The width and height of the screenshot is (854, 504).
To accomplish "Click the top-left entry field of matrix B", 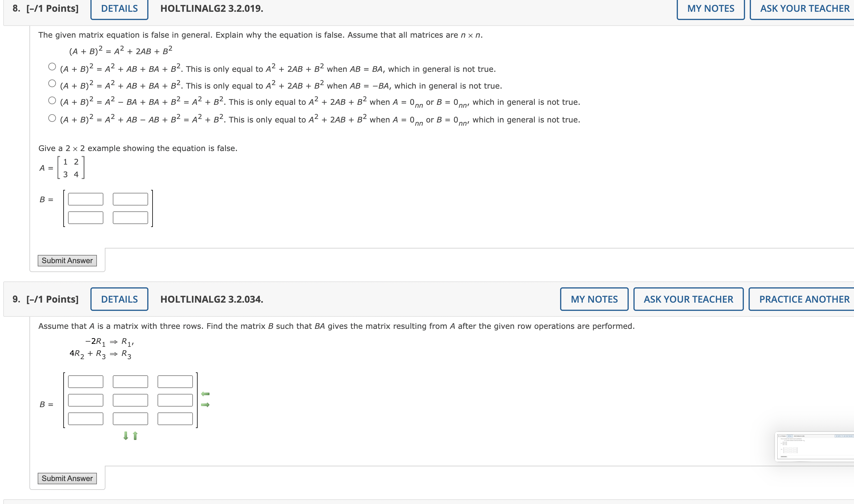I will (86, 199).
